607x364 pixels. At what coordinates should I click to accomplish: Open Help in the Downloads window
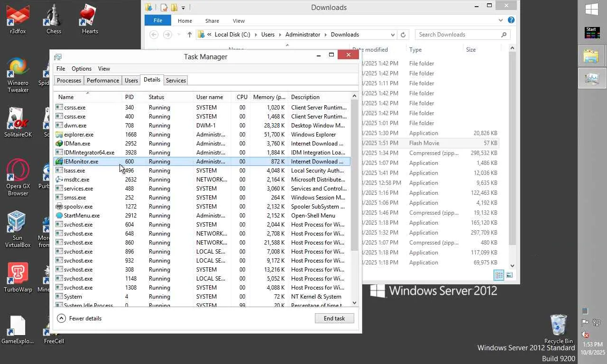(511, 20)
